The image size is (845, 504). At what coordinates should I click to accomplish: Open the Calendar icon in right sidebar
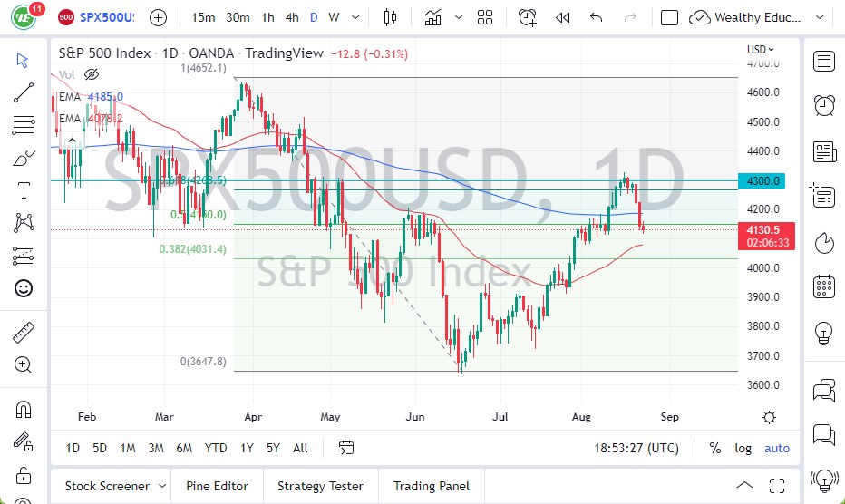(824, 286)
